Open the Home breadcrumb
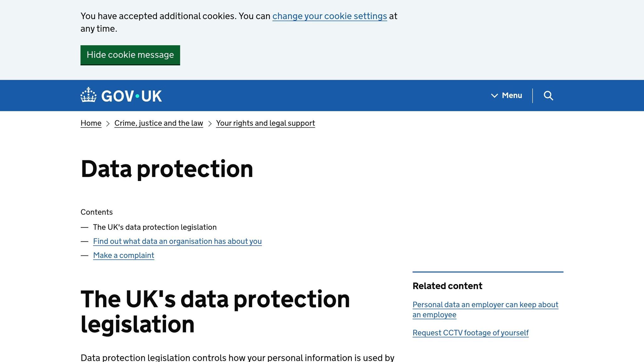 tap(91, 123)
